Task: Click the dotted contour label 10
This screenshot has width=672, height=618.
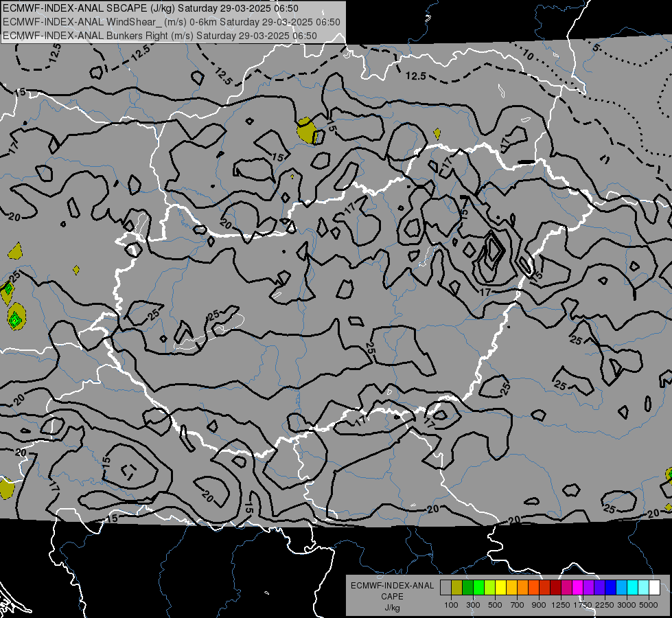Action: pyautogui.click(x=528, y=54)
